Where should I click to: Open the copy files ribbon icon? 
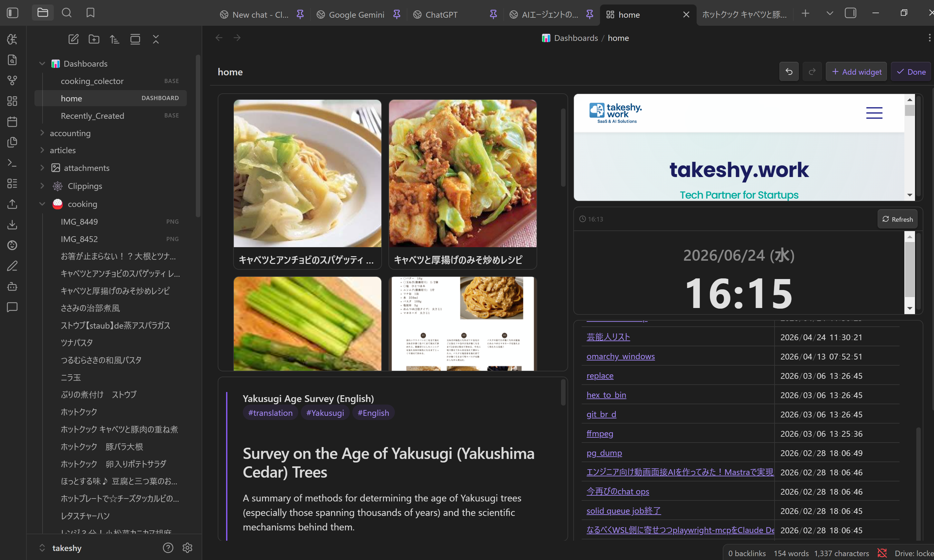click(13, 142)
